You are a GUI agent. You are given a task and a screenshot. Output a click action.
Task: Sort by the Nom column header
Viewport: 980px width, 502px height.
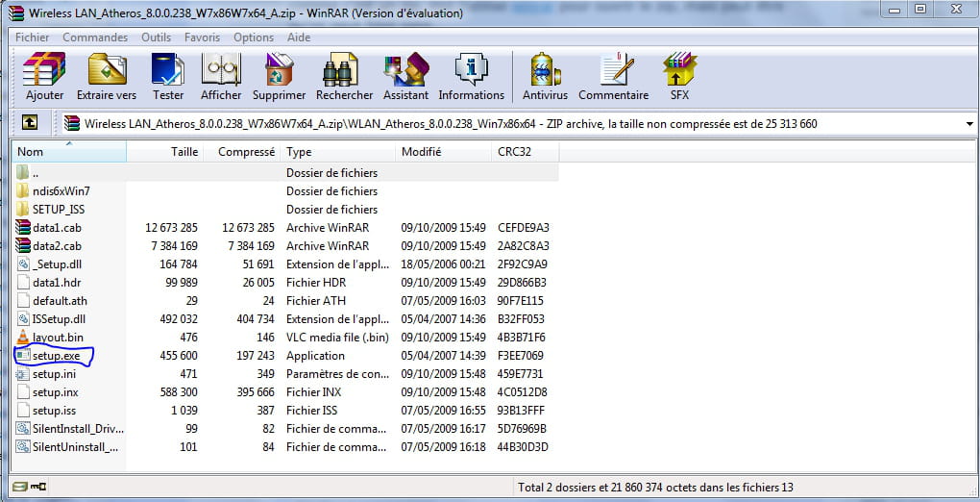[x=69, y=152]
